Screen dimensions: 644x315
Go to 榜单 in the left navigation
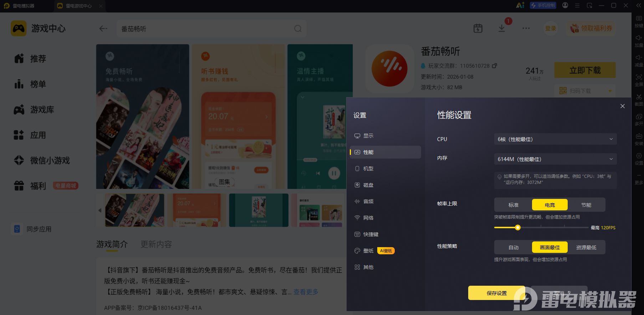coord(30,84)
